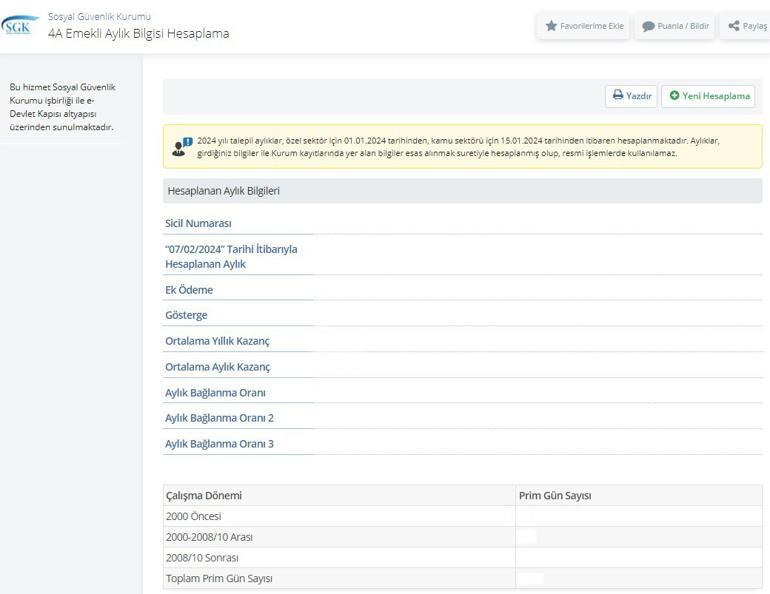Add page to favorites with star button
The width and height of the screenshot is (770, 594).
pos(584,26)
